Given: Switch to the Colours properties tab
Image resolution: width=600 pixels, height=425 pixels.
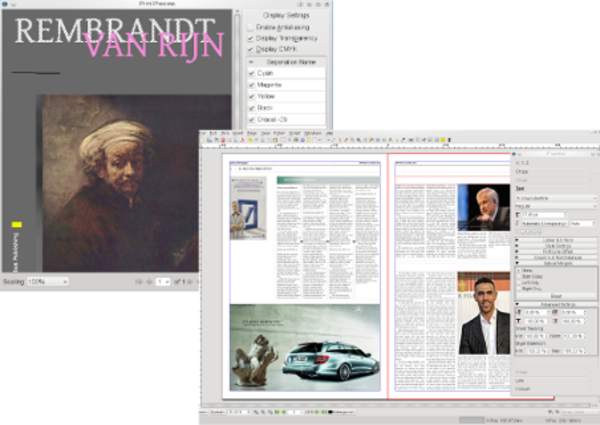Looking at the screenshot, I should point(522,389).
